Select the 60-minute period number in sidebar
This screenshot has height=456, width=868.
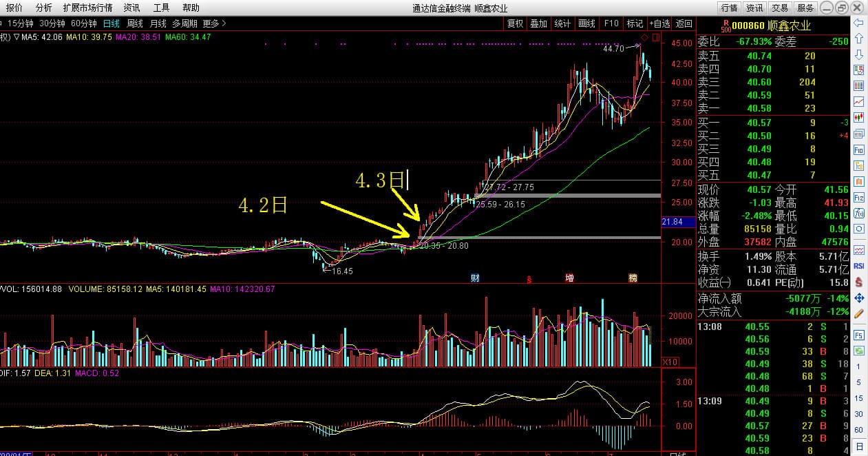point(858,430)
